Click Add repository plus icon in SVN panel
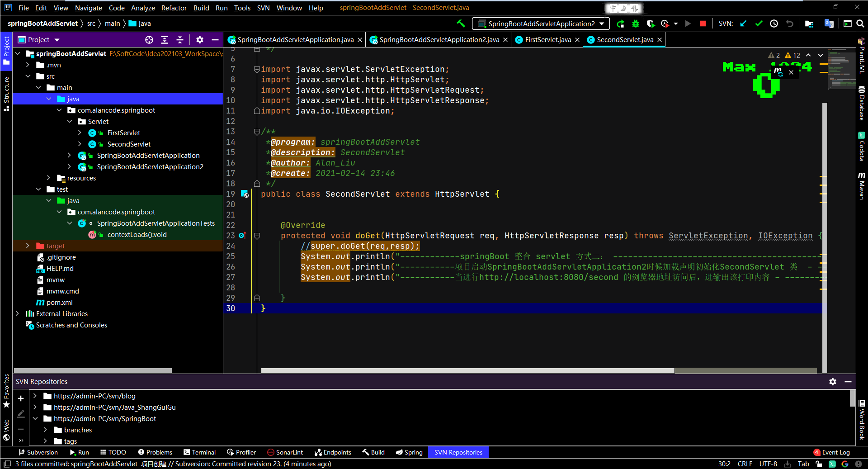 click(x=21, y=398)
